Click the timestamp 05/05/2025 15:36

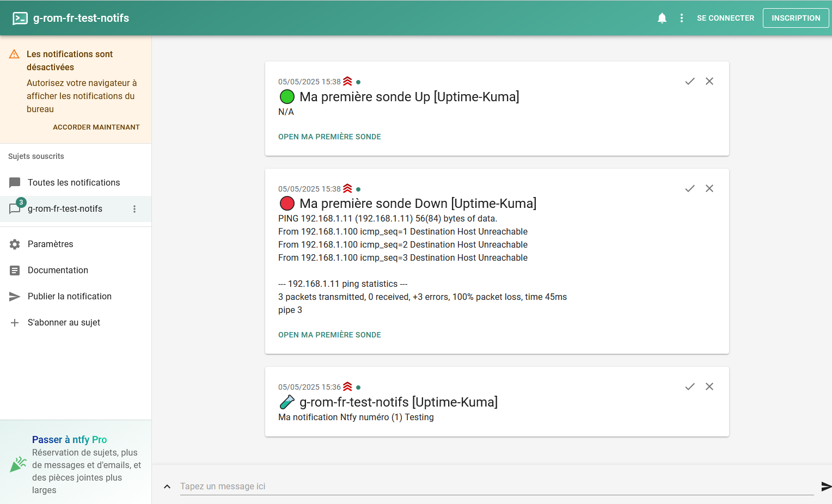309,387
